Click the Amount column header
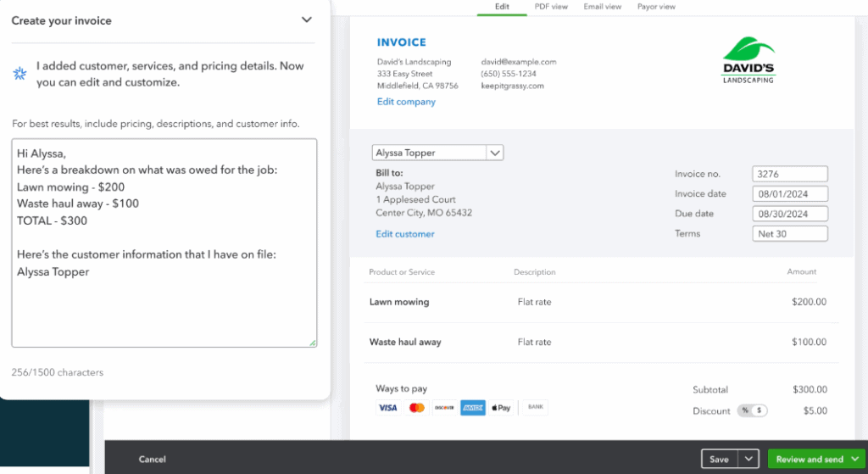The height and width of the screenshot is (474, 868). point(802,271)
